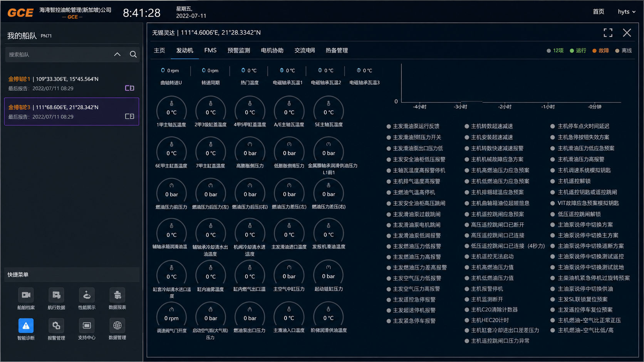Launch 智能诊断 warning icon

click(x=26, y=326)
